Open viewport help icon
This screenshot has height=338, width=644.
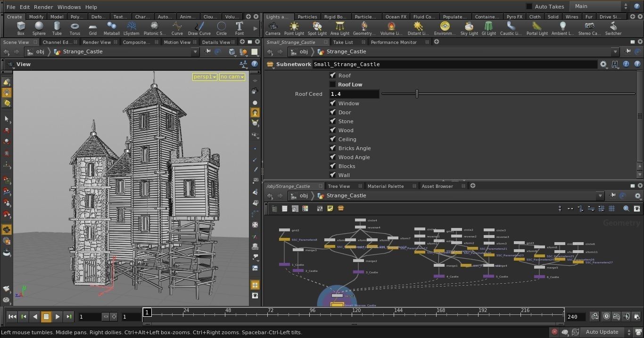[x=255, y=64]
